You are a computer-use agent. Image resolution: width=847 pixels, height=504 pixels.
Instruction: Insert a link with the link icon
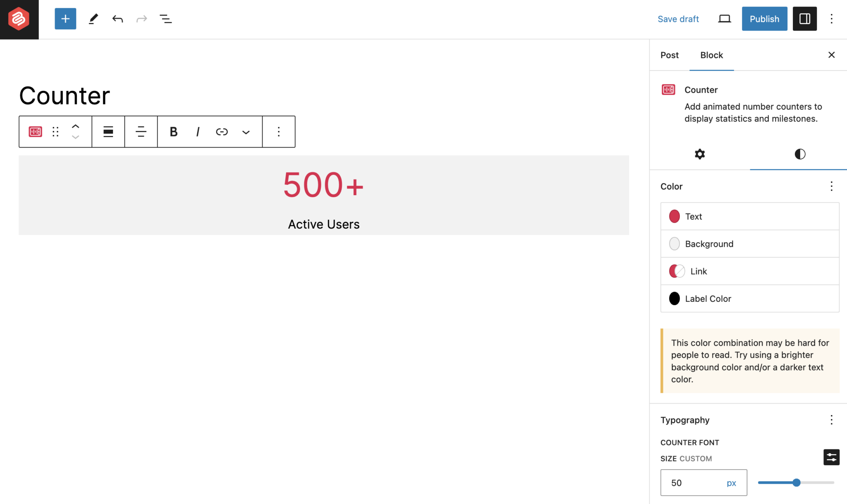[222, 131]
